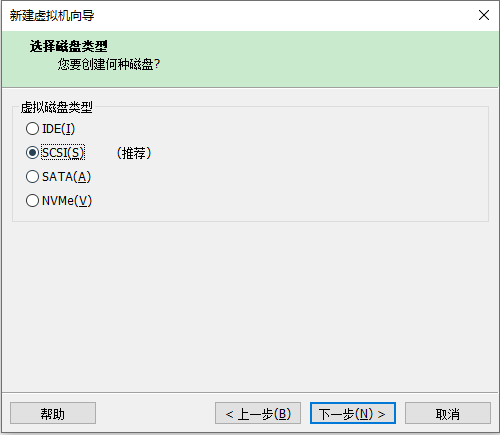Cancel the wizard with 取消
Viewport: 500px width, 435px height.
pos(448,413)
